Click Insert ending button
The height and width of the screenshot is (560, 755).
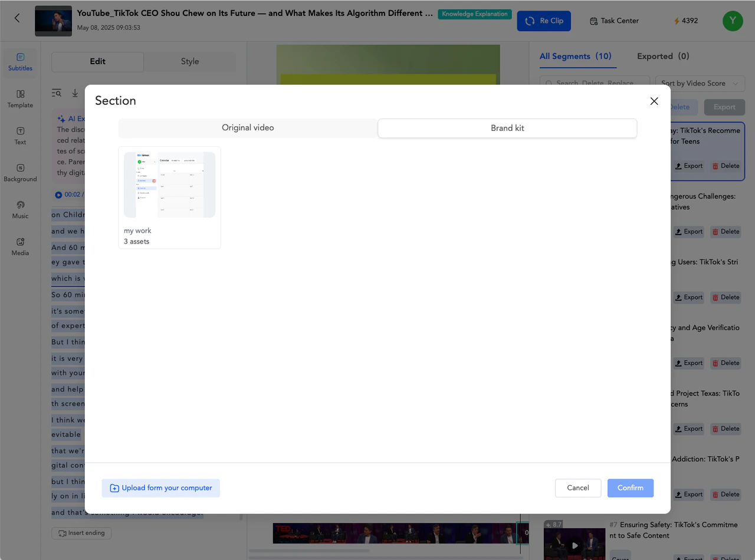tap(81, 533)
